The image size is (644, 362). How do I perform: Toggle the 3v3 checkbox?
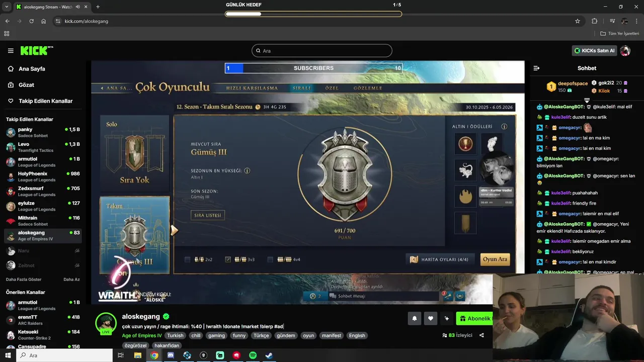point(228,259)
